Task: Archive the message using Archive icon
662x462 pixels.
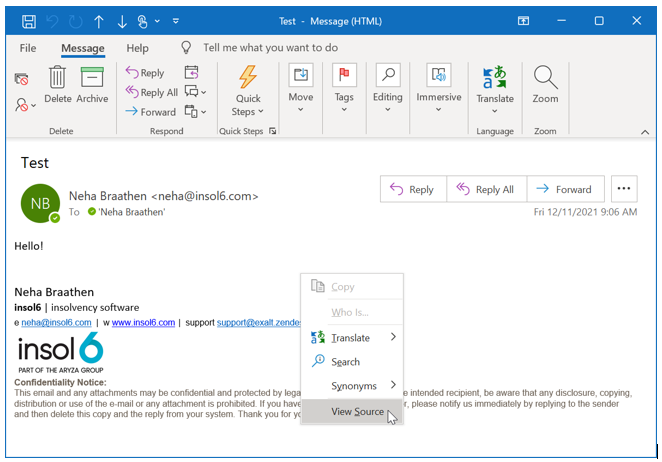Action: [x=92, y=79]
